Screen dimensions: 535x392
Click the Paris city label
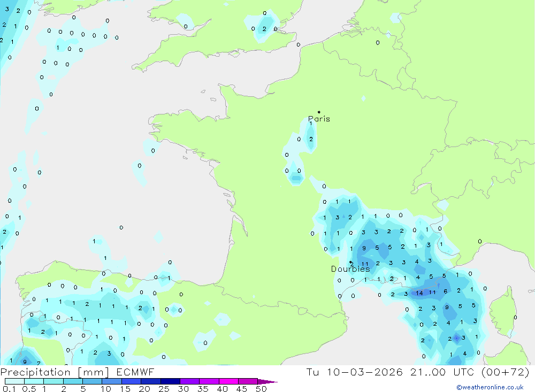[319, 119]
